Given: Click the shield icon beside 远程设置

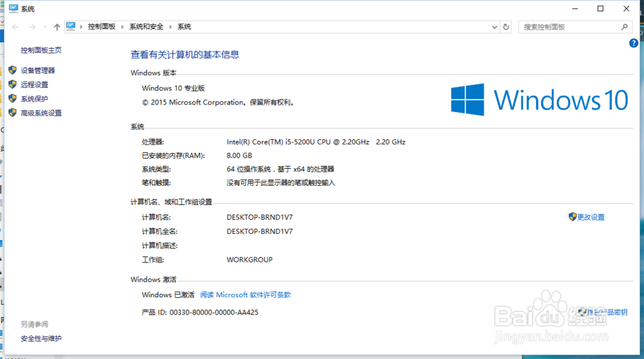Looking at the screenshot, I should tap(12, 84).
